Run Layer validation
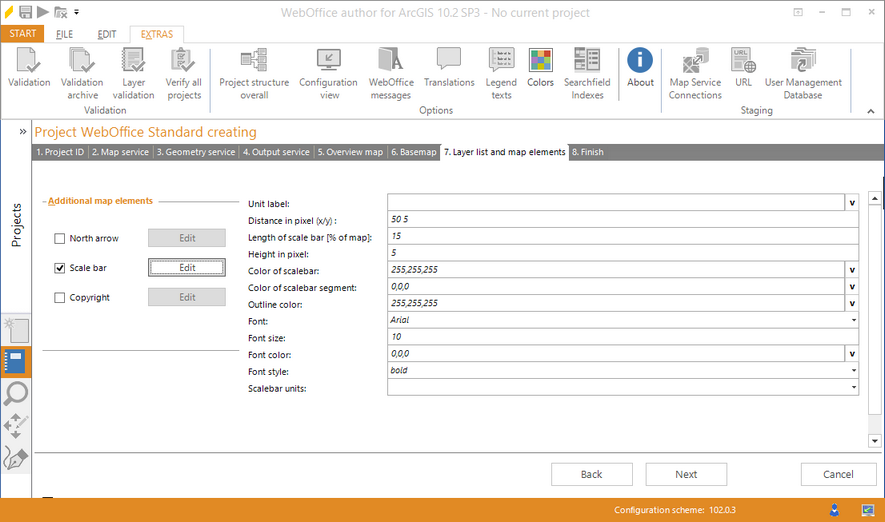The image size is (885, 522). pyautogui.click(x=133, y=74)
